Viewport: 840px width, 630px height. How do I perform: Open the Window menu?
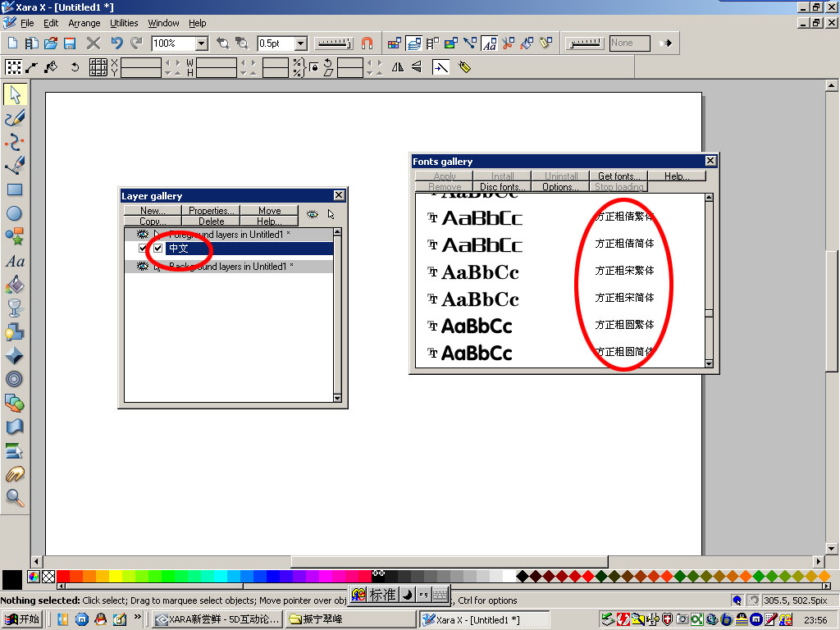click(x=163, y=23)
